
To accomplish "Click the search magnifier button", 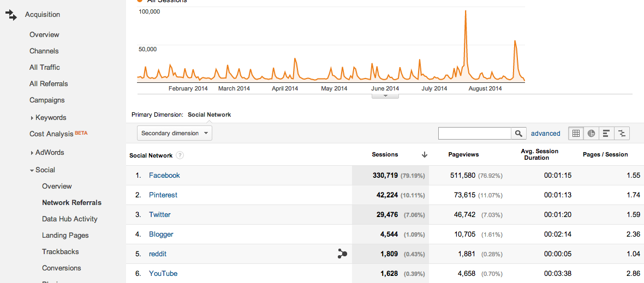I will 518,134.
